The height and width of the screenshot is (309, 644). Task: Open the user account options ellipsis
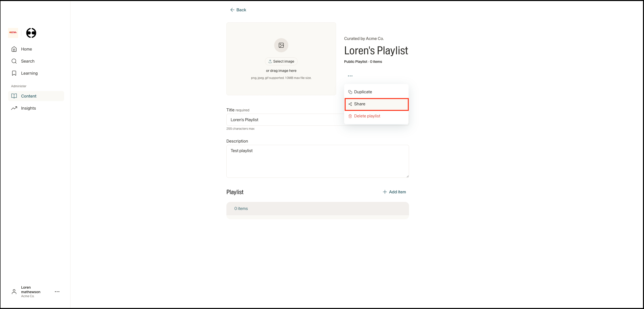click(x=57, y=292)
